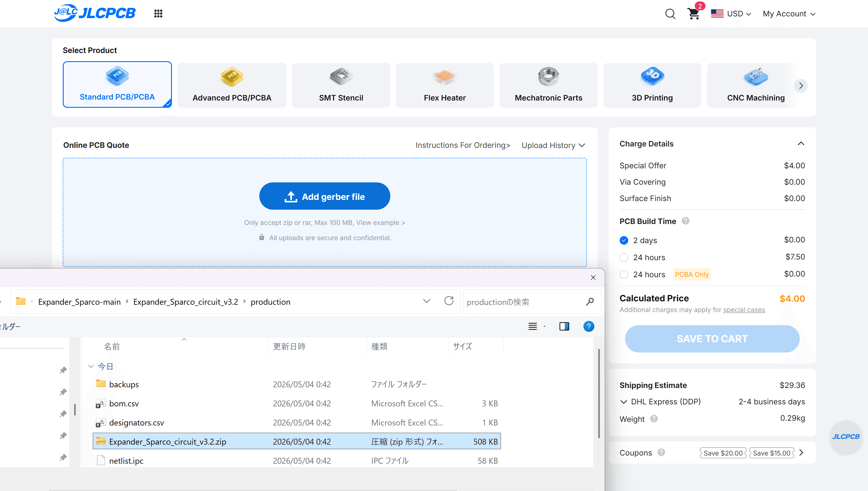868x491 pixels.
Task: Select the 24 hours $7.50 build option
Action: [x=624, y=257]
